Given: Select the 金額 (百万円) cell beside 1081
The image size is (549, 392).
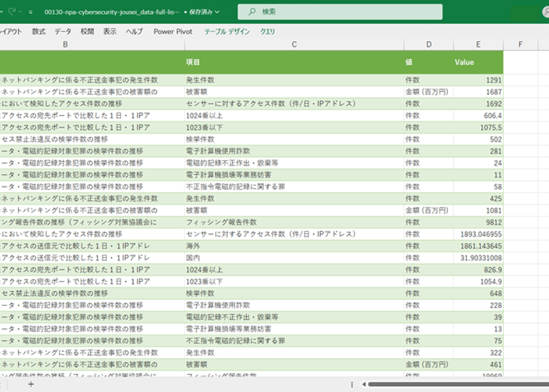Looking at the screenshot, I should tap(428, 211).
